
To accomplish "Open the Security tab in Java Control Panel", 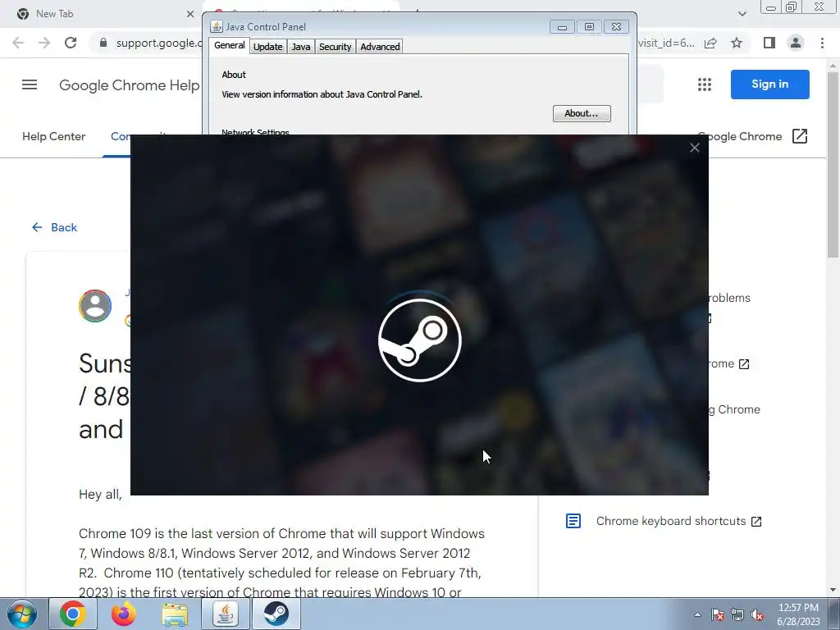I will pyautogui.click(x=336, y=47).
